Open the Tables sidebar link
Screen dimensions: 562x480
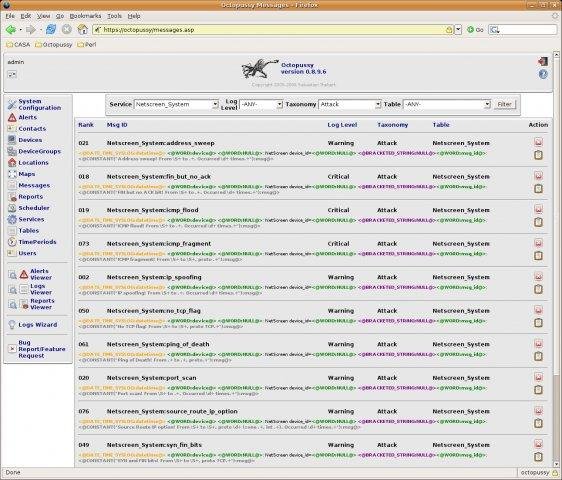click(28, 231)
